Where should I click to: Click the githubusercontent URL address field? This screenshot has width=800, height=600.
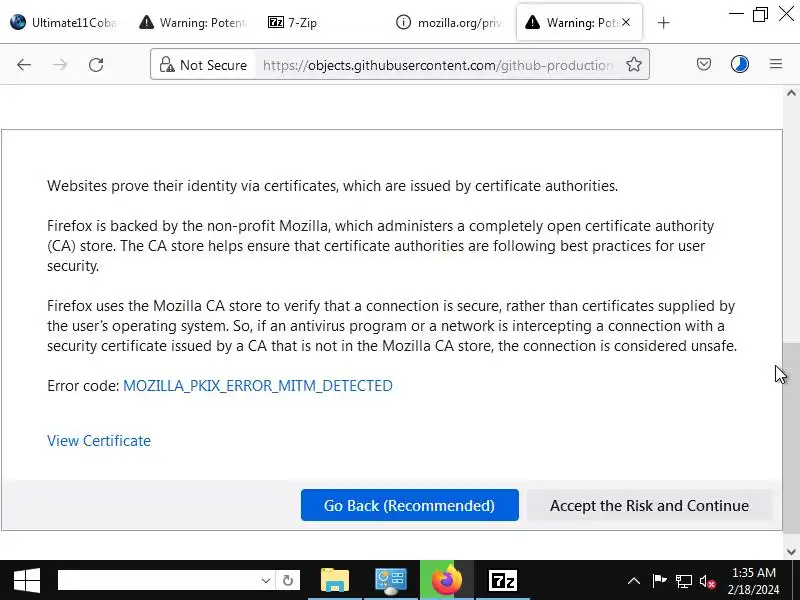438,65
